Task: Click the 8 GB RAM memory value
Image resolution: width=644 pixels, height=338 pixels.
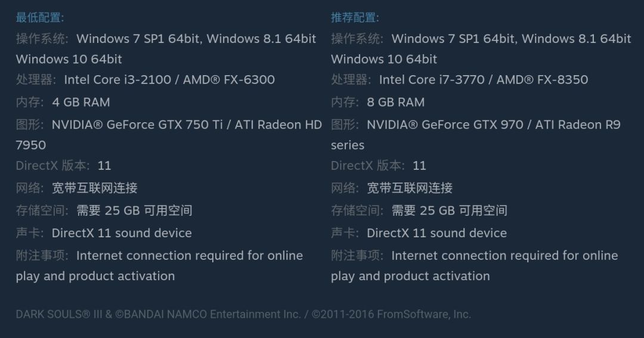Action: pyautogui.click(x=396, y=103)
